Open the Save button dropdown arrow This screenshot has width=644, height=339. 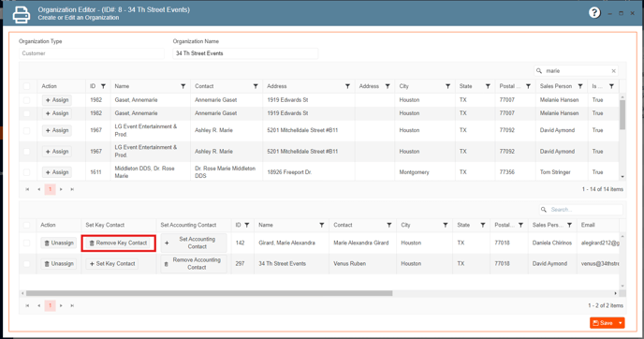[x=621, y=323]
